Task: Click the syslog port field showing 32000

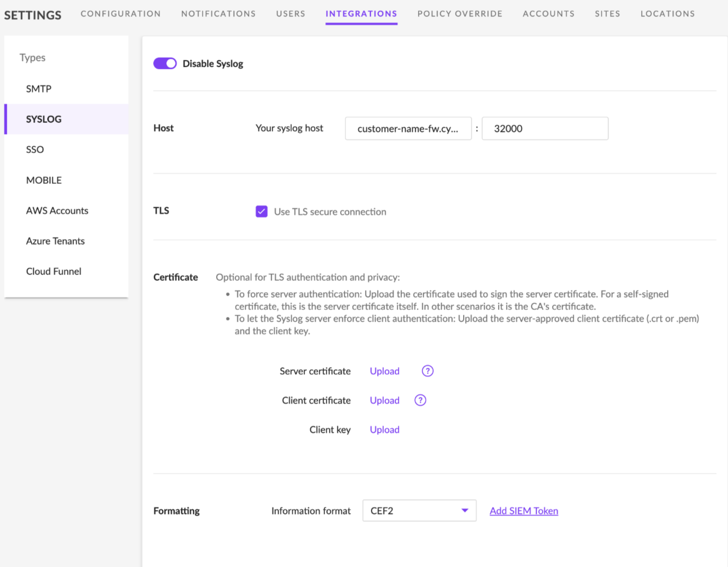Action: pos(545,129)
